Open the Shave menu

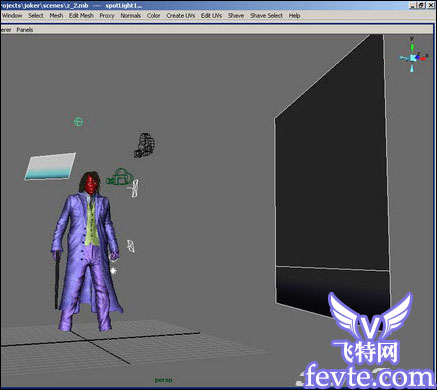pyautogui.click(x=236, y=16)
